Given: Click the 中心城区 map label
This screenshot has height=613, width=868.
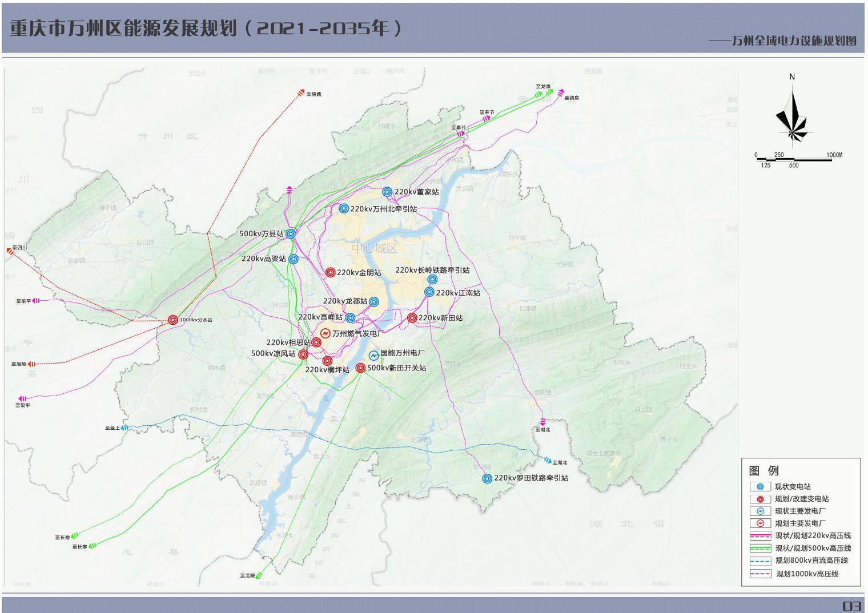Looking at the screenshot, I should coord(375,248).
